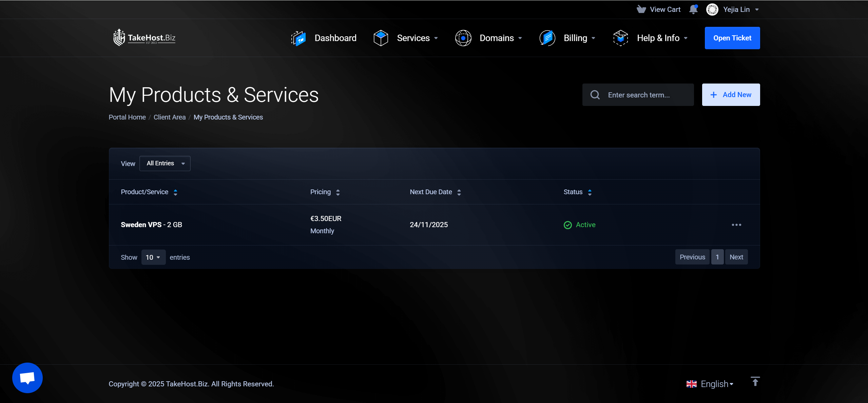Open the English language dropdown
This screenshot has height=403, width=868.
pos(710,384)
